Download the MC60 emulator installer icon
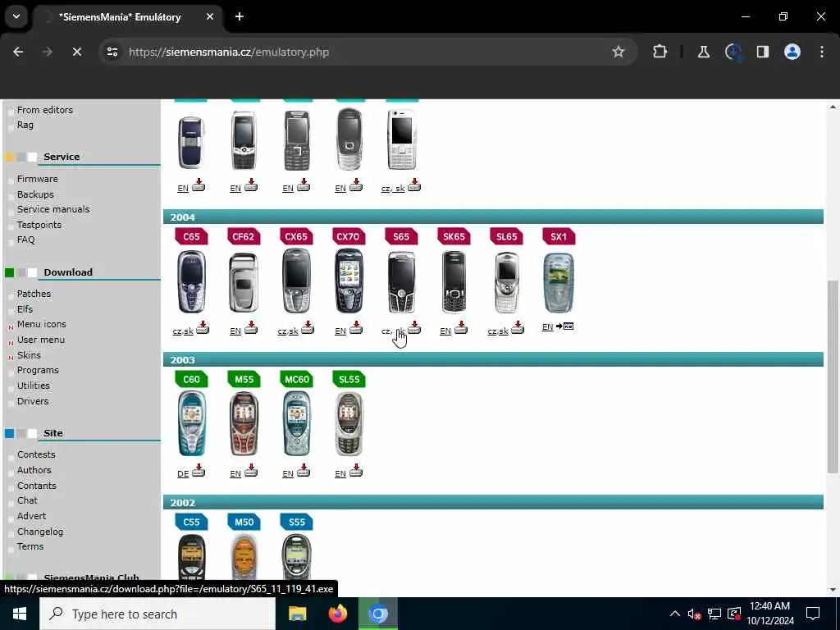Viewport: 840px width, 630px height. pos(304,470)
